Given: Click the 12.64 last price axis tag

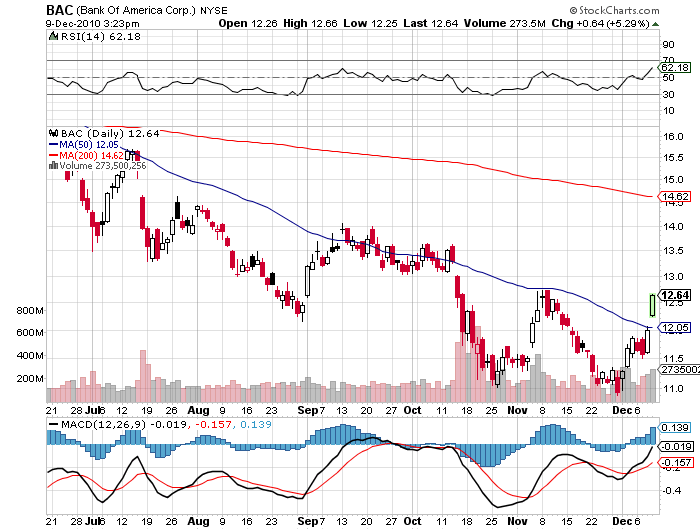Looking at the screenshot, I should 675,295.
